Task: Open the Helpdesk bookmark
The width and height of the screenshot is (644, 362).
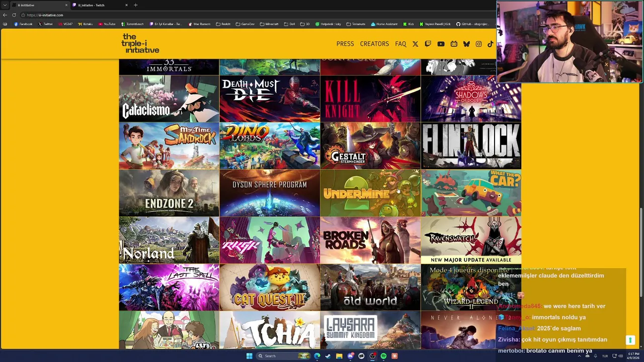Action: 328,24
